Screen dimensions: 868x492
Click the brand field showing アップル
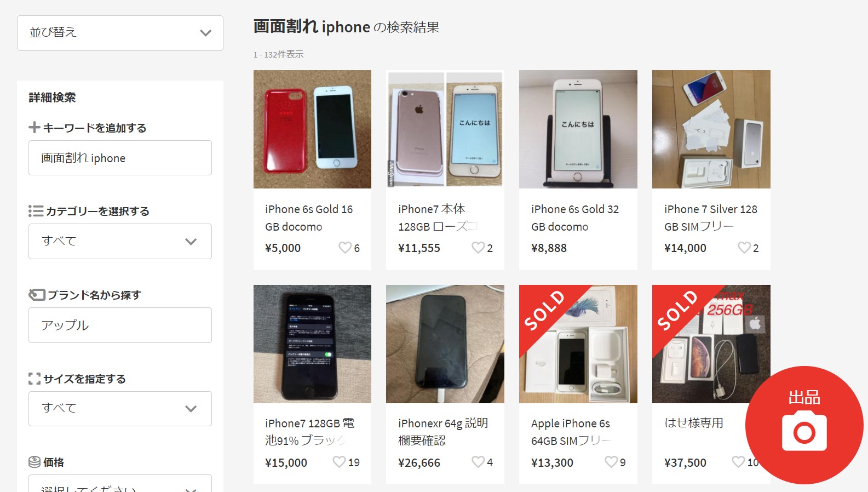click(120, 325)
